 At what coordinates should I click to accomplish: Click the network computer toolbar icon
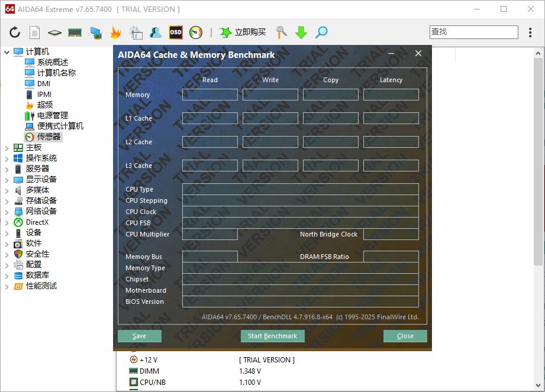pos(96,33)
